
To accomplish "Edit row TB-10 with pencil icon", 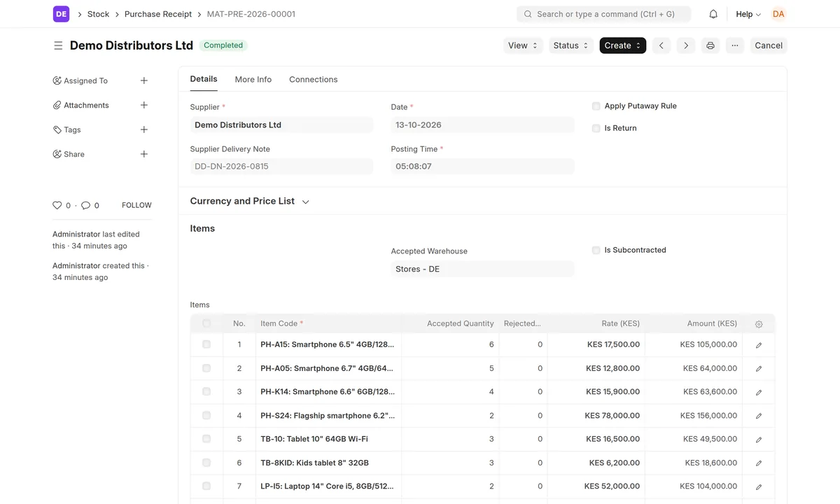I will [759, 440].
